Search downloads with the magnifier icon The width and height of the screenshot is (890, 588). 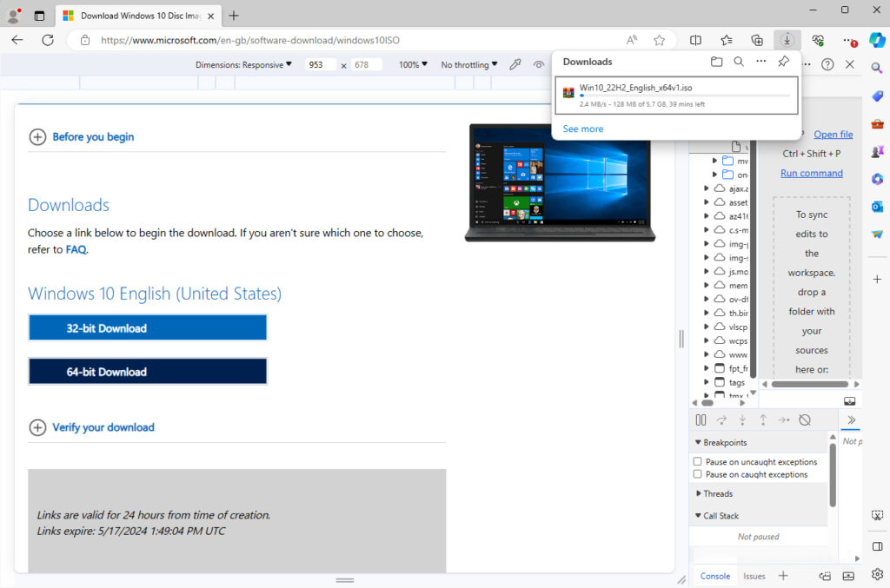(x=738, y=62)
